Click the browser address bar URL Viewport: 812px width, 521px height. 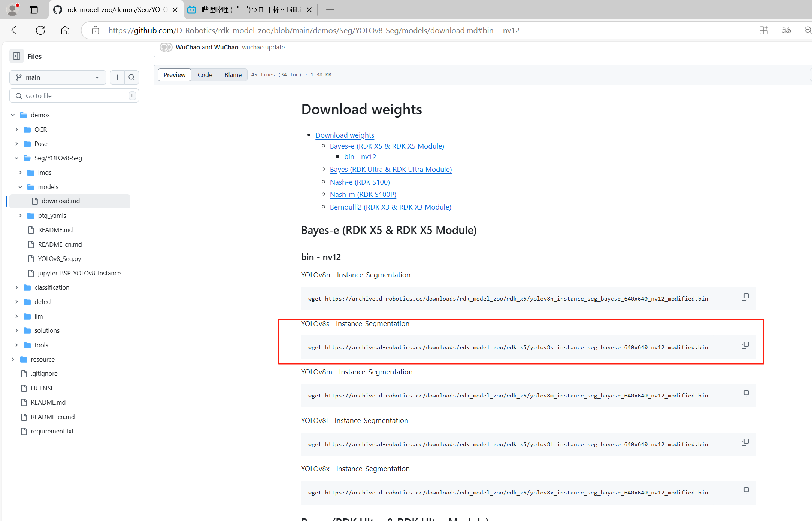314,30
